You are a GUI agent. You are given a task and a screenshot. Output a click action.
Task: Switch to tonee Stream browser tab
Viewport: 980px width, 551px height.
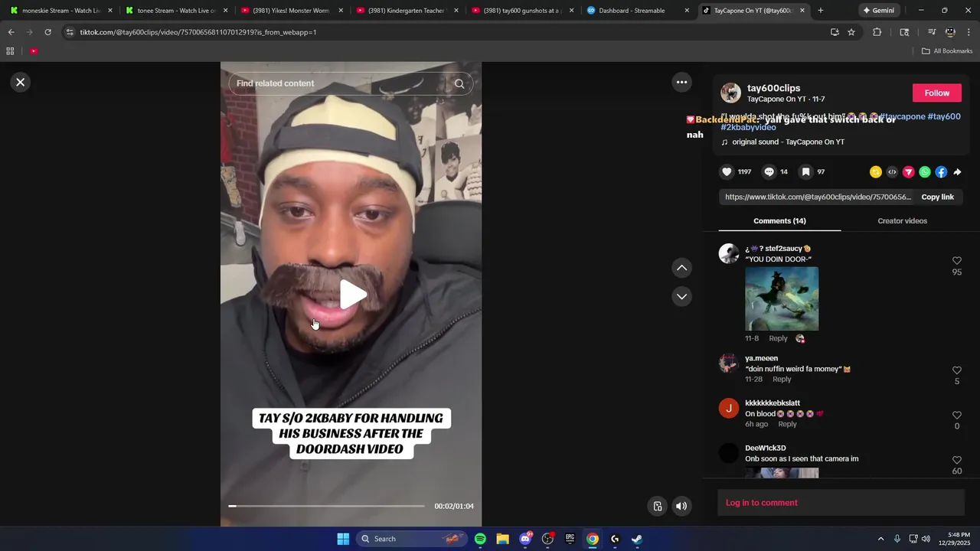(x=177, y=11)
